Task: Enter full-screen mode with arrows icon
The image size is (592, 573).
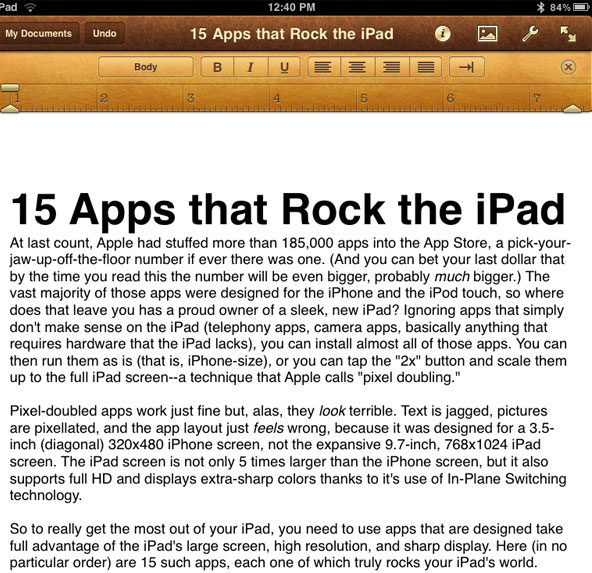Action: point(568,34)
